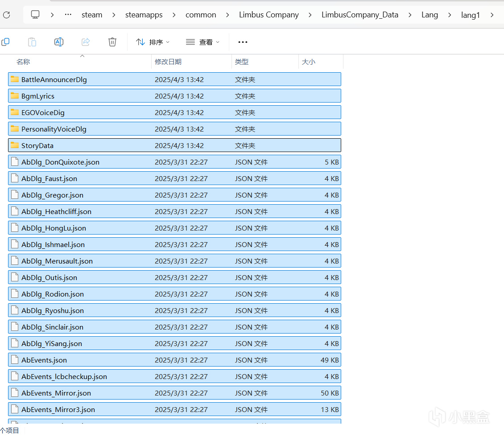The image size is (504, 437).
Task: Click the file icon of AbDlg_Ishmael.json
Action: click(x=14, y=244)
